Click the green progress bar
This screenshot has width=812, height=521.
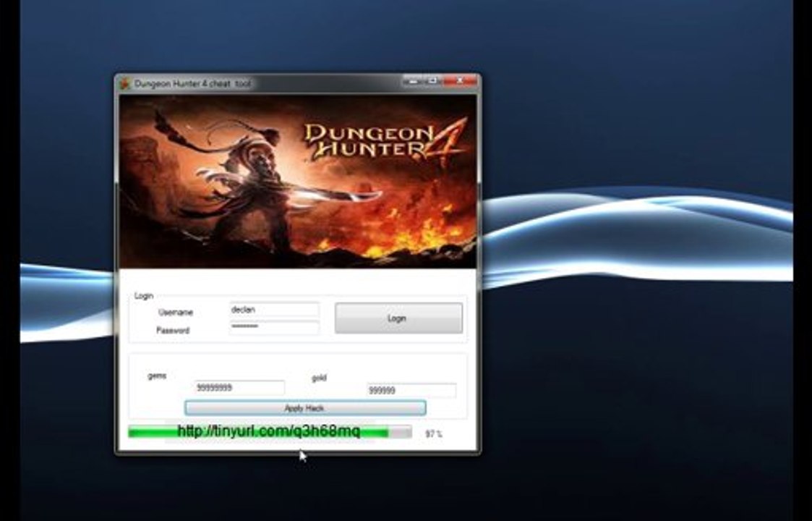(x=270, y=432)
